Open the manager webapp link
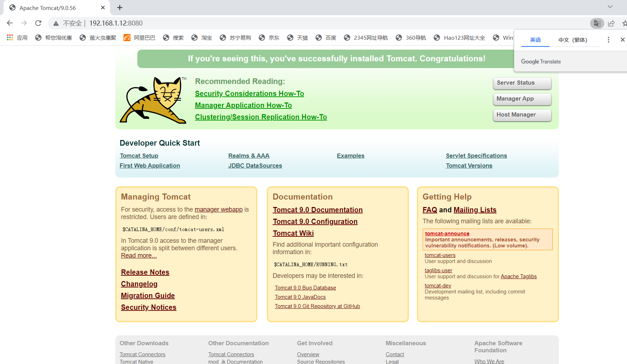Screen dimensions: 627x364 [x=219, y=209]
